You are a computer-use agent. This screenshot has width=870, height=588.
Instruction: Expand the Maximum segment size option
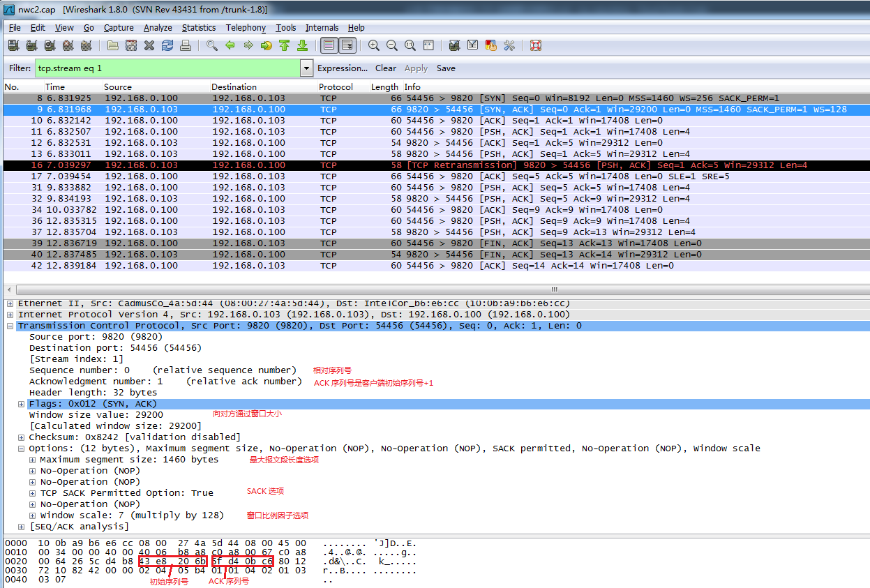click(33, 460)
